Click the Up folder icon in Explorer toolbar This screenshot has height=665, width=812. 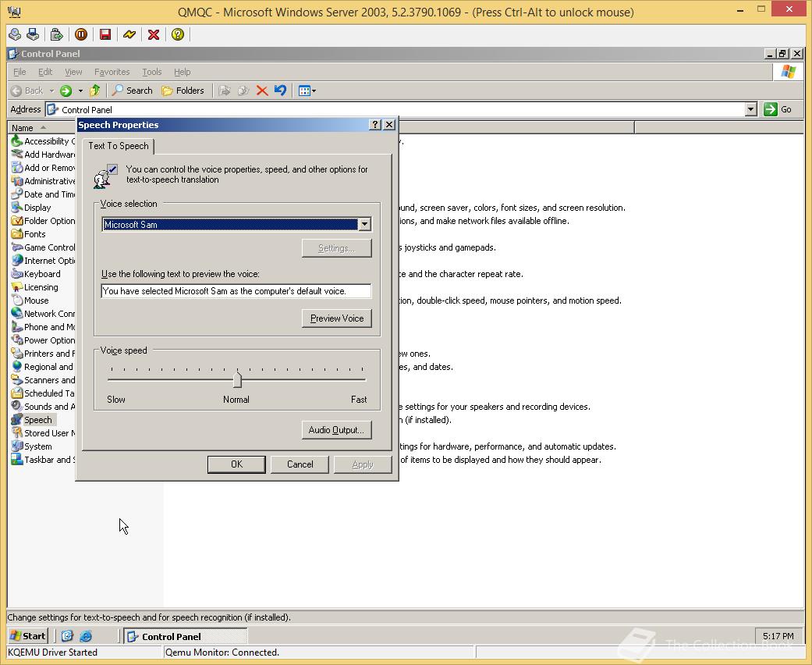[x=94, y=91]
